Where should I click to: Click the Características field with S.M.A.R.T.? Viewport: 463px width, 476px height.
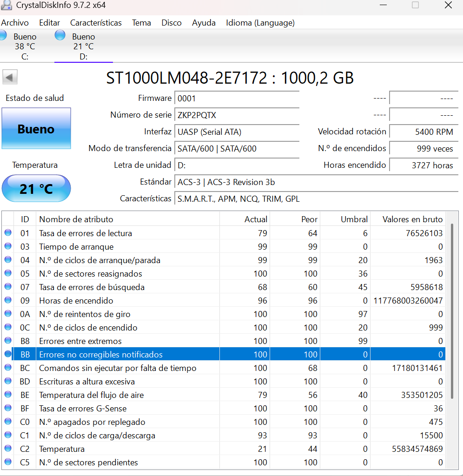pos(317,199)
